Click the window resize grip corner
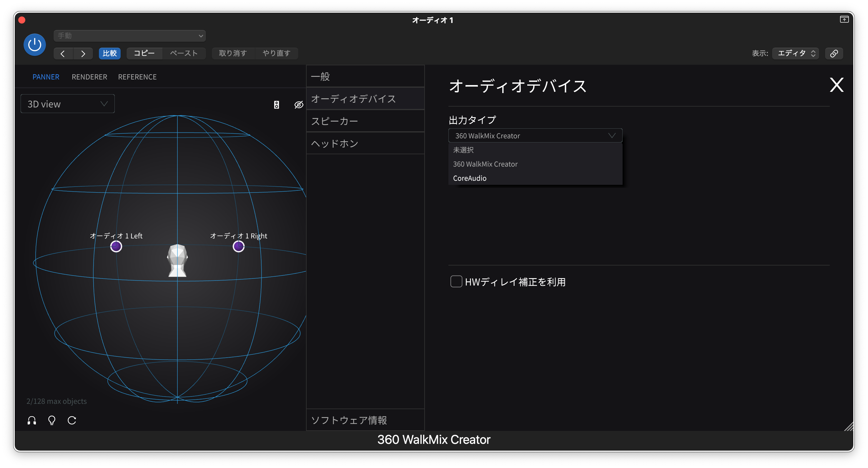 (849, 426)
